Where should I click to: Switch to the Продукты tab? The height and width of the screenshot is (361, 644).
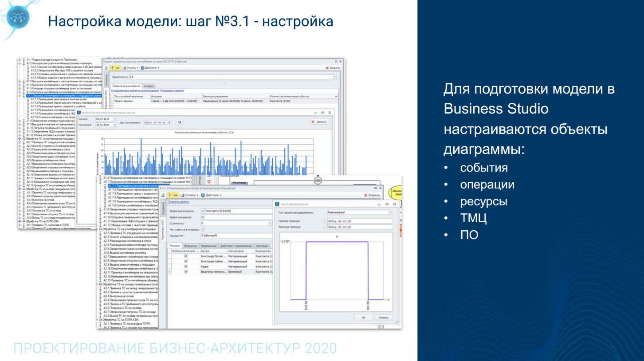point(191,246)
